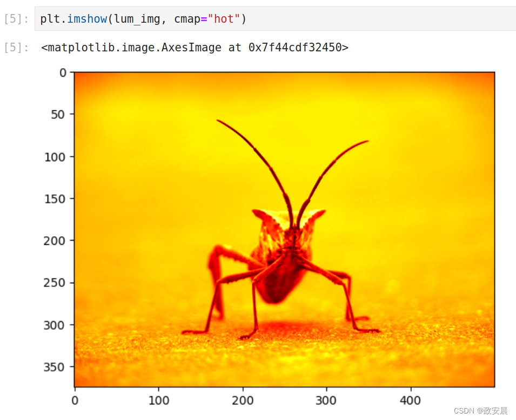Image resolution: width=516 pixels, height=420 pixels.
Task: Click the top-left corner of the plot axes
Action: pos(75,72)
